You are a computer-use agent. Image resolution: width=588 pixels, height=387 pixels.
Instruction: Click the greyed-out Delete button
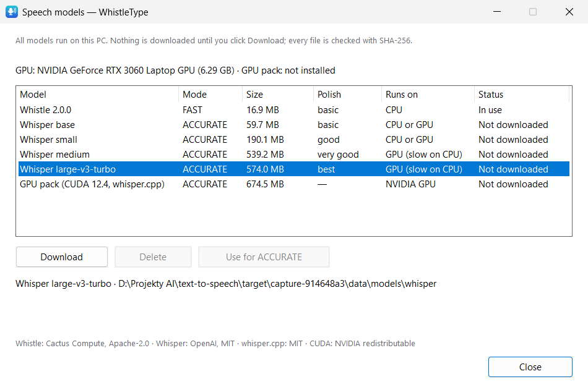tap(153, 257)
